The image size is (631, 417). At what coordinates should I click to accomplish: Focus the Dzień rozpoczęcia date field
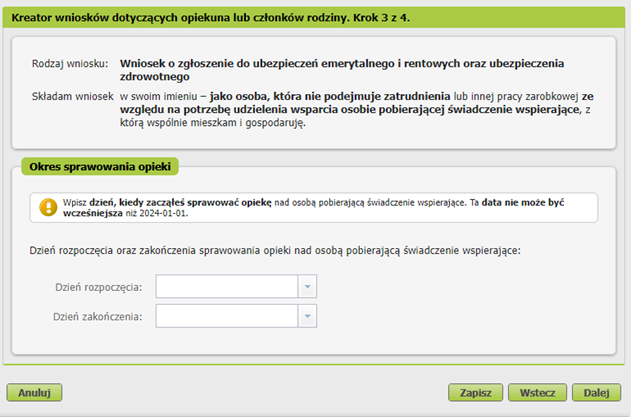pos(227,287)
